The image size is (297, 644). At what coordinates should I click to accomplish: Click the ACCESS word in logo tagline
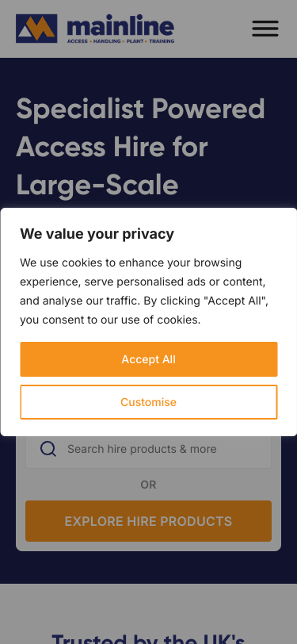click(x=78, y=41)
